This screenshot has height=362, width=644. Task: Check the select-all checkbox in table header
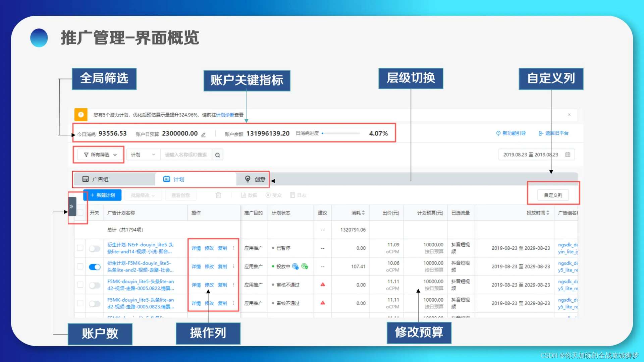[80, 213]
